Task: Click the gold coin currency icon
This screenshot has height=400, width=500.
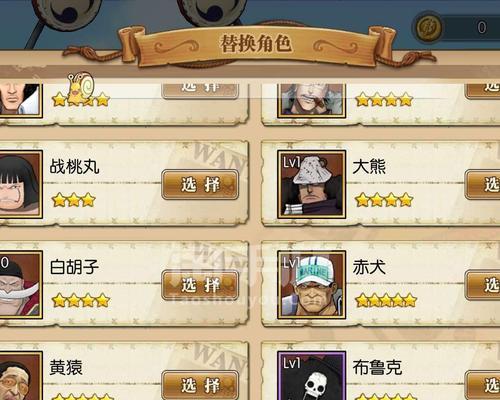Action: pyautogui.click(x=428, y=27)
